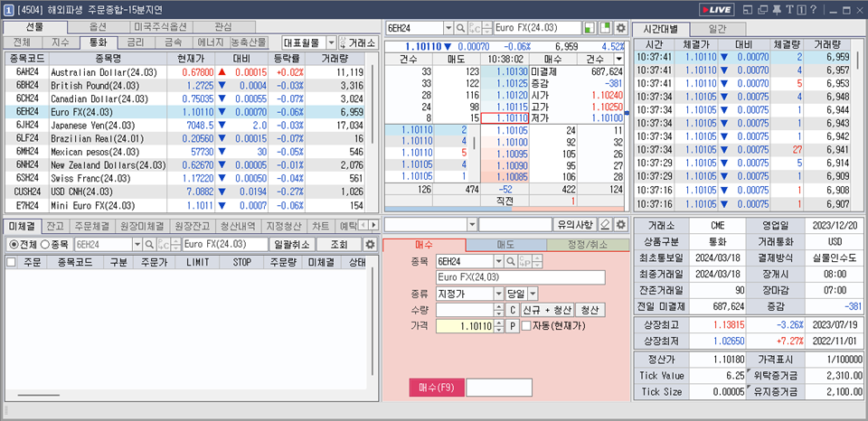Screen dimensions: 868x421
Task: Click the 수량 quantity input field
Action: [x=465, y=310]
